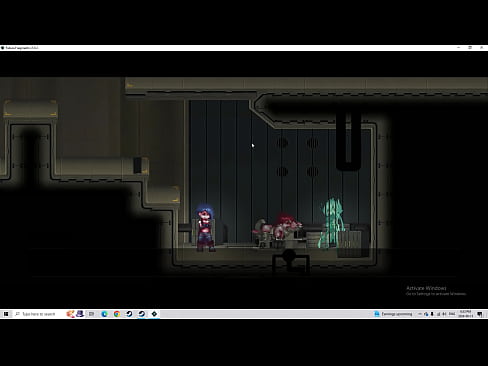This screenshot has width=488, height=366.
Task: Open the first Steam taskbar icon
Action: tap(129, 314)
